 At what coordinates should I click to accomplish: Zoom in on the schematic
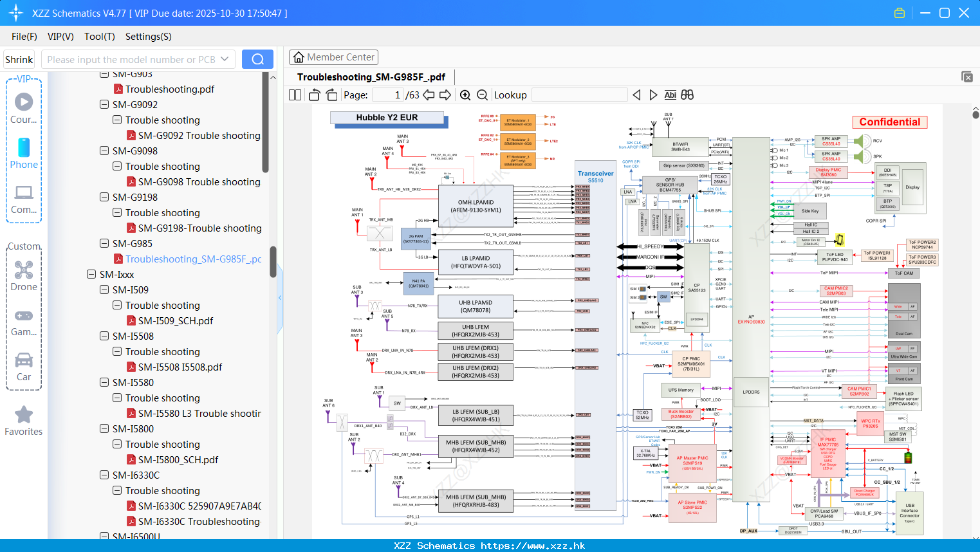tap(465, 95)
